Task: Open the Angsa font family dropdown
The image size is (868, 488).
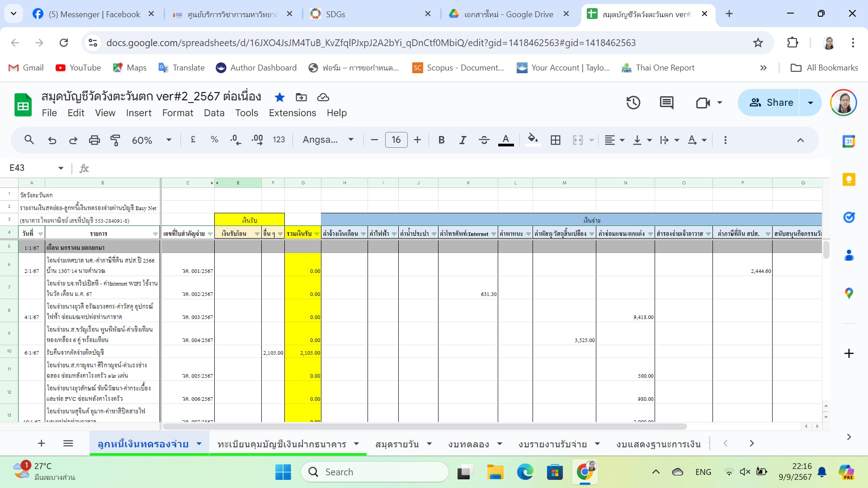Action: pos(328,140)
